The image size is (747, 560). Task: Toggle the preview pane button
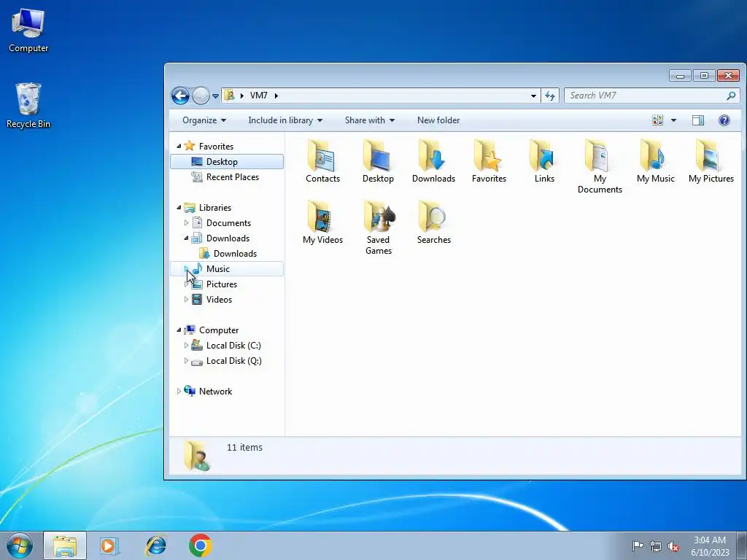click(x=698, y=120)
